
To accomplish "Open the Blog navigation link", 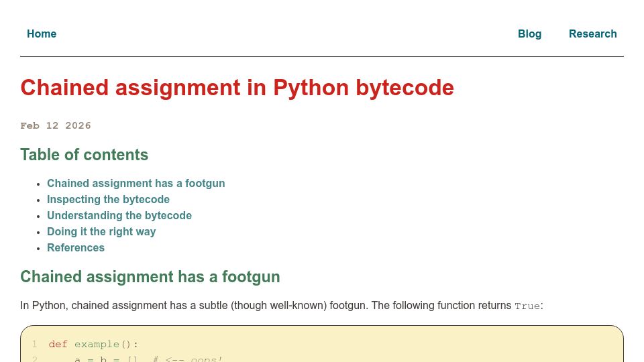I will (529, 34).
